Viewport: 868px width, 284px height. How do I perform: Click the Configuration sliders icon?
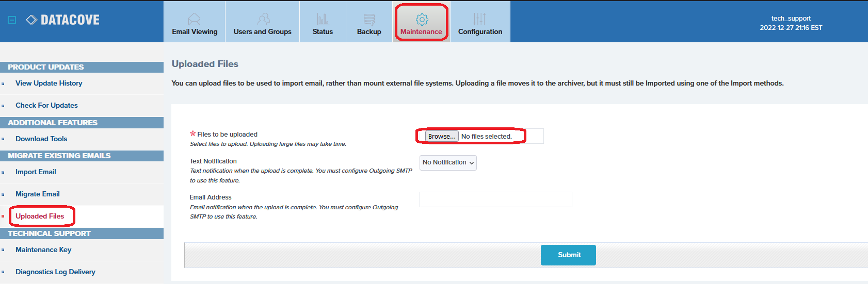(479, 20)
